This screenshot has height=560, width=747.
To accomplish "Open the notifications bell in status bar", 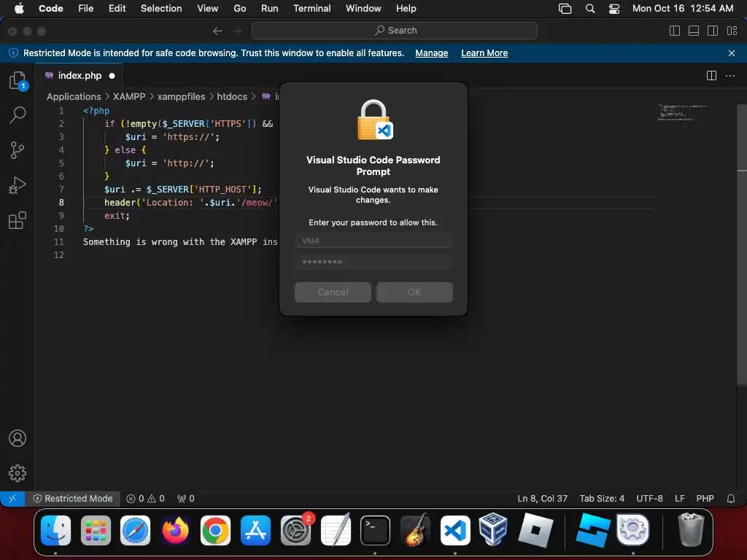I will point(731,499).
